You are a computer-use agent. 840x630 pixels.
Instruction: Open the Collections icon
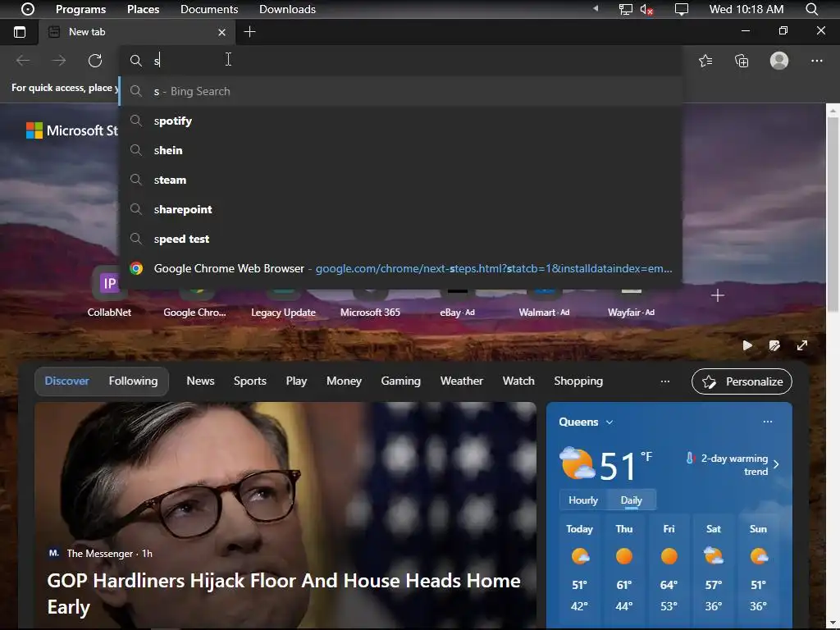tap(742, 61)
